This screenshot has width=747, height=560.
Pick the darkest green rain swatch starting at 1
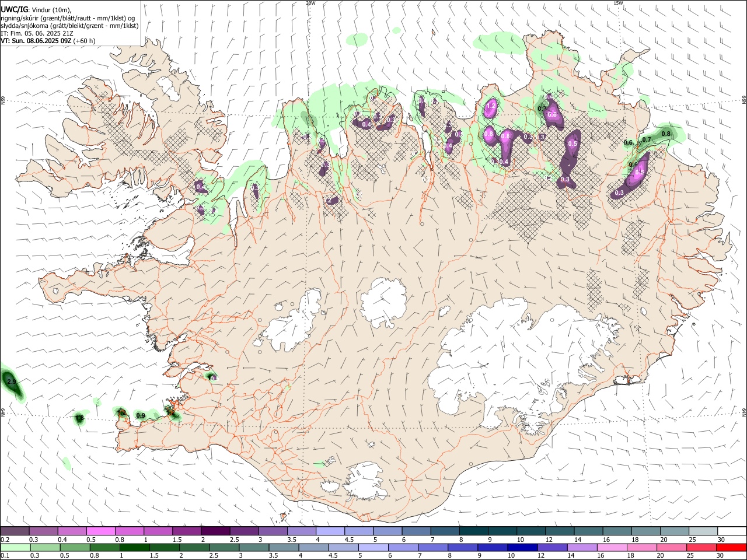tap(135, 547)
